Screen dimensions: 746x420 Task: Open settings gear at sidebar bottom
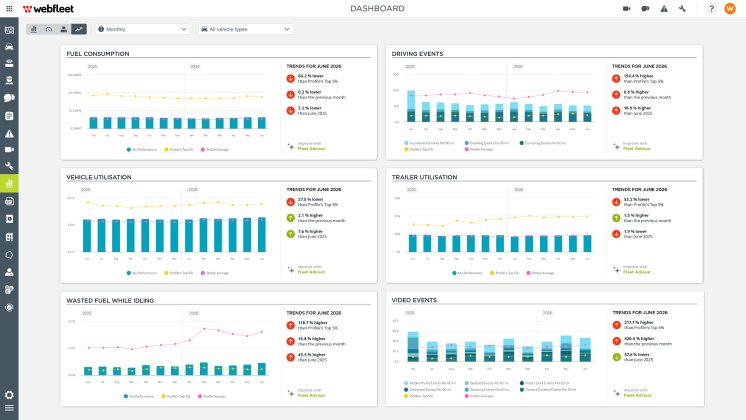(x=9, y=395)
